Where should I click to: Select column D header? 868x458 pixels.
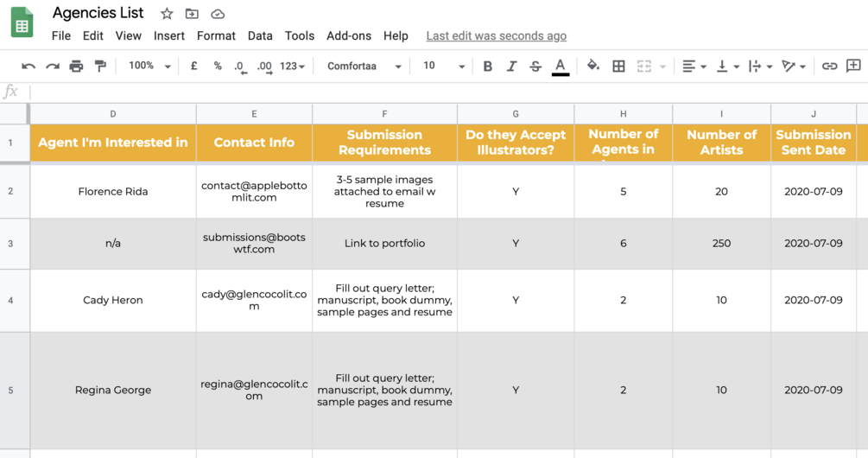click(113, 114)
